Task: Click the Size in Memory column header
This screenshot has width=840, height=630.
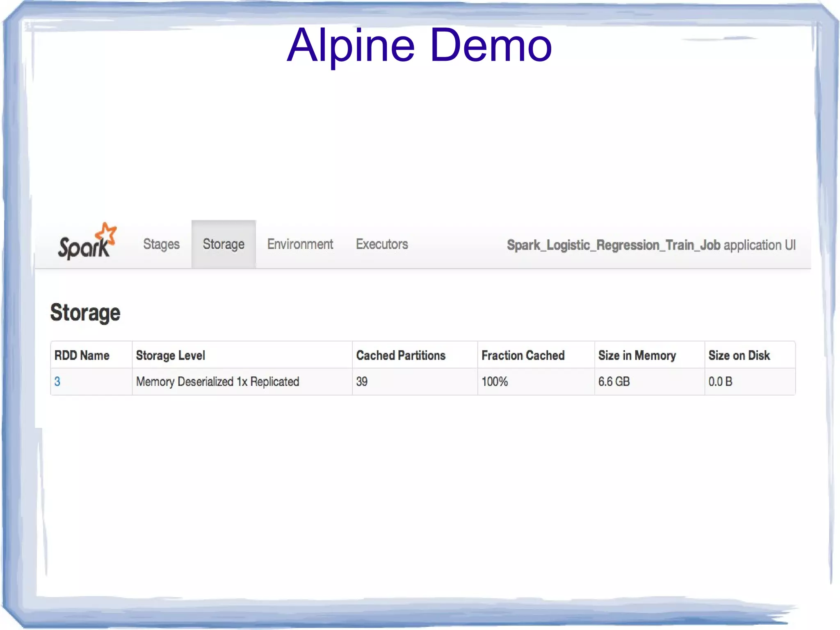Action: [x=637, y=355]
